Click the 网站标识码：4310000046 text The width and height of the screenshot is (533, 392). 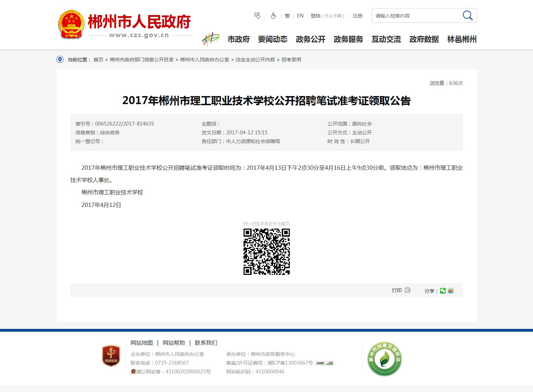pos(255,372)
